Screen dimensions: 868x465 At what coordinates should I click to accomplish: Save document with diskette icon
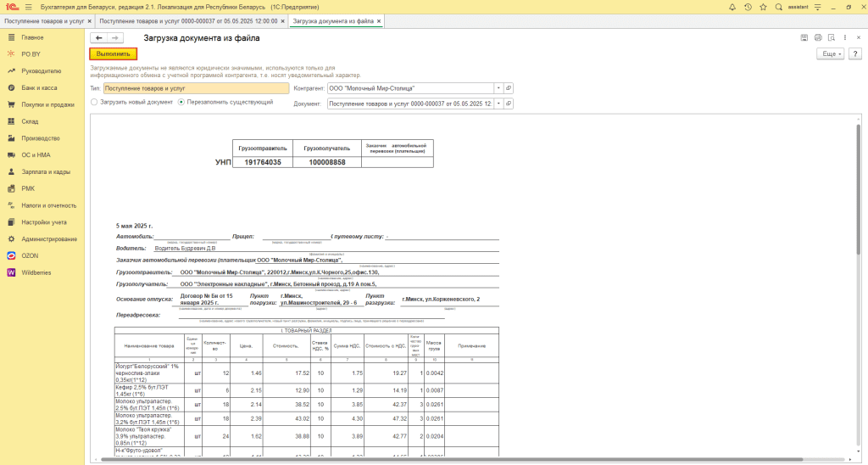(804, 37)
